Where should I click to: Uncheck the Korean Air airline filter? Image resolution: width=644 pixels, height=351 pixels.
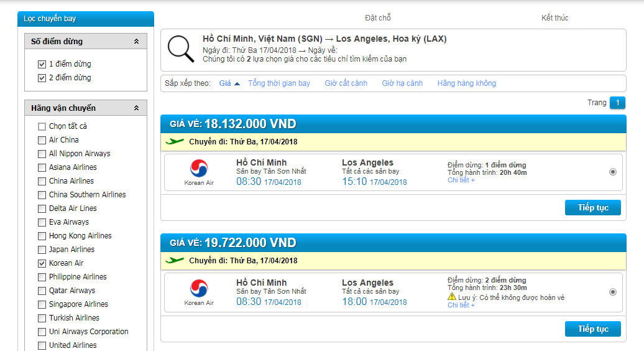(42, 263)
